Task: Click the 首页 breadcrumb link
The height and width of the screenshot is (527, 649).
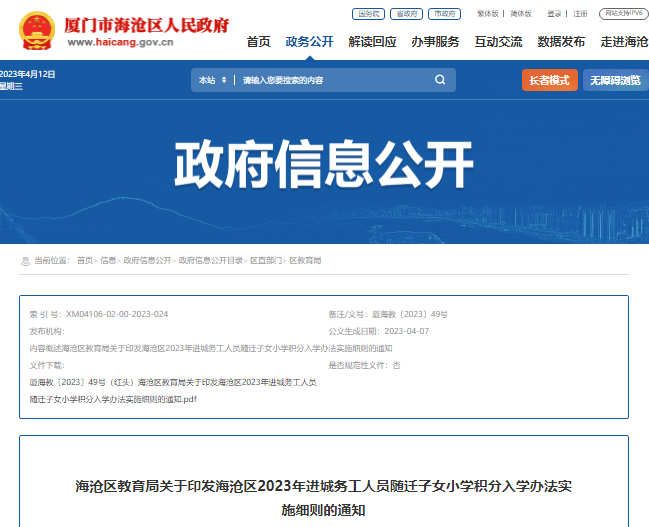Action: coord(85,260)
